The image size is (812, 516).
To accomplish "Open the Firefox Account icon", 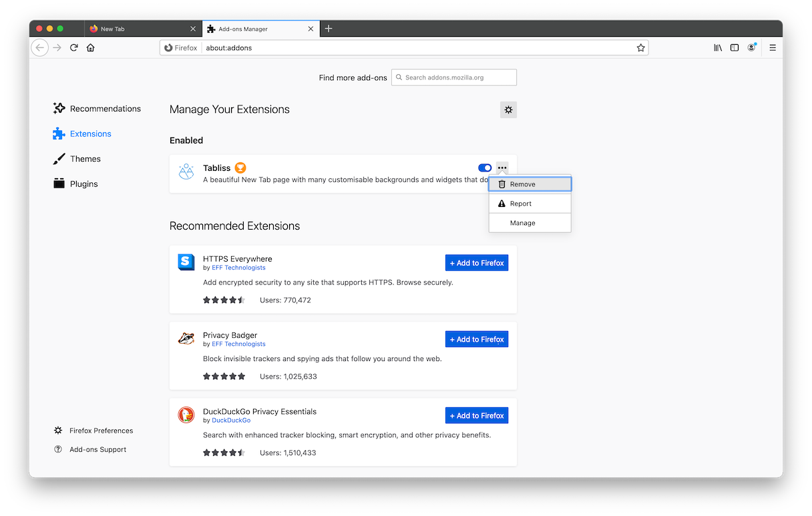I will click(752, 47).
